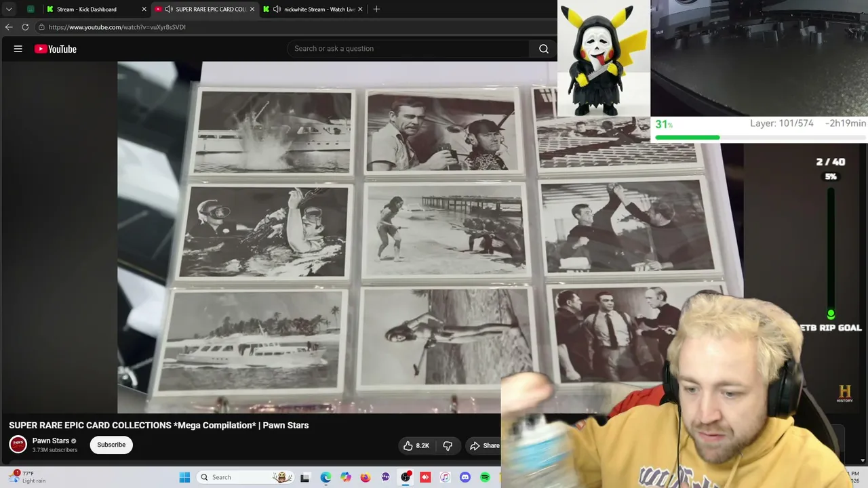This screenshot has height=488, width=868.
Task: Switch to the pinned green tab
Action: point(31,9)
